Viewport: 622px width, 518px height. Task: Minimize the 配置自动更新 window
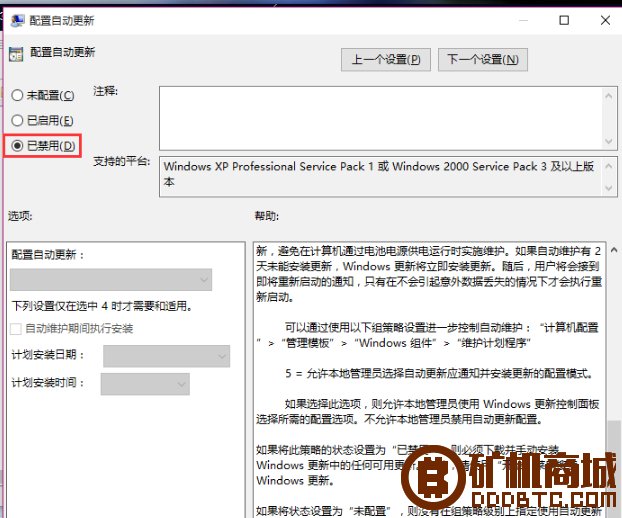[x=523, y=20]
